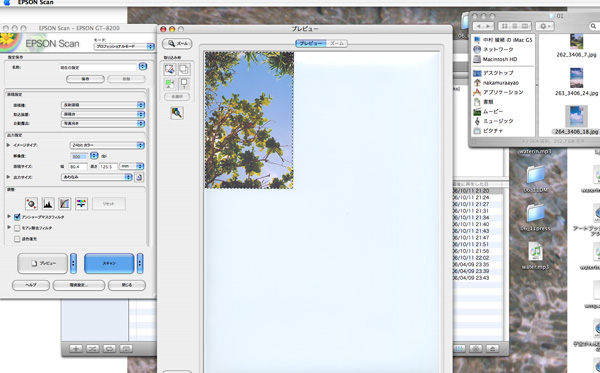This screenshot has height=373, width=600.
Task: Click the 閉じる close button
Action: coord(127,285)
